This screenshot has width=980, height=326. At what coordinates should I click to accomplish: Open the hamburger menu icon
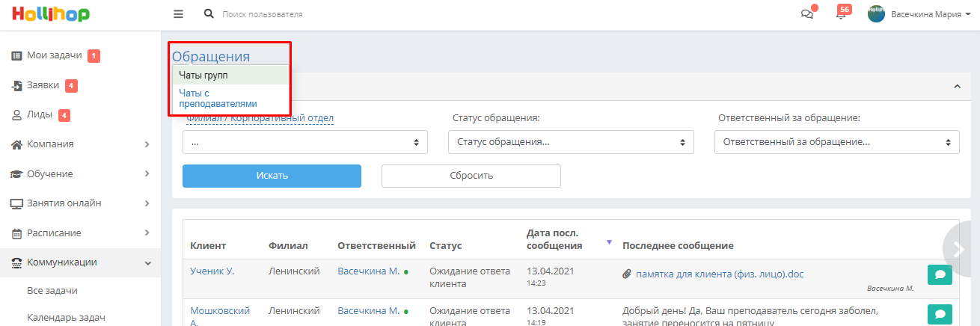[178, 14]
